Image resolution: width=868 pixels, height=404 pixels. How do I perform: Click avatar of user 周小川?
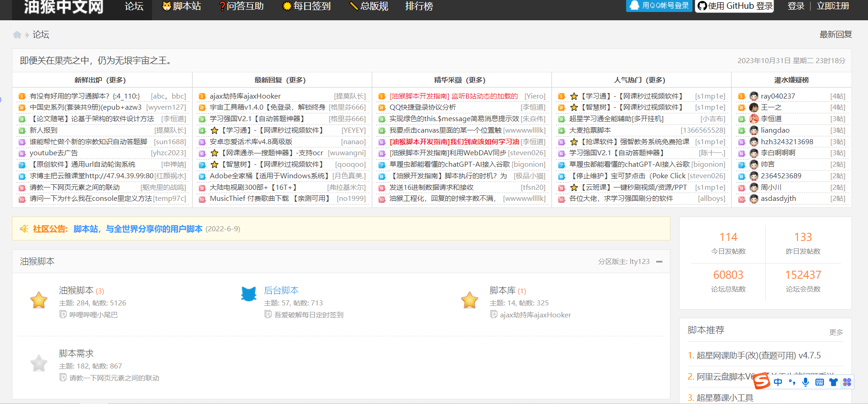point(754,187)
